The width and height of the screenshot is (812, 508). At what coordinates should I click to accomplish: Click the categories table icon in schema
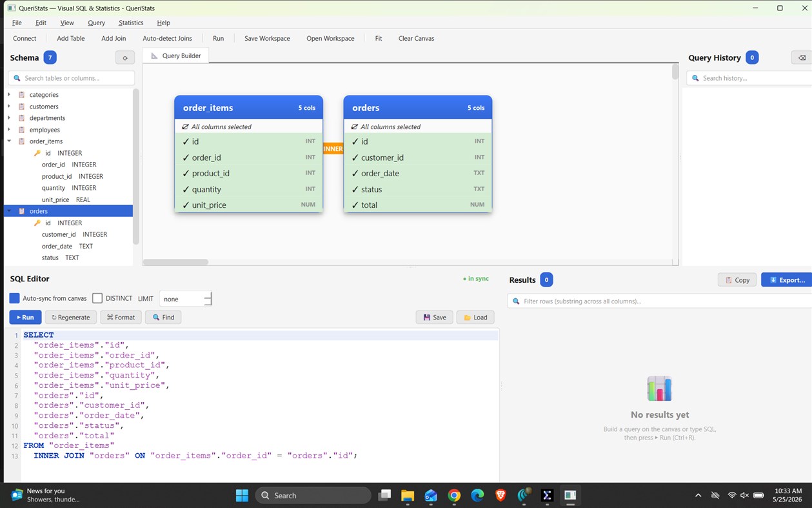pyautogui.click(x=22, y=95)
